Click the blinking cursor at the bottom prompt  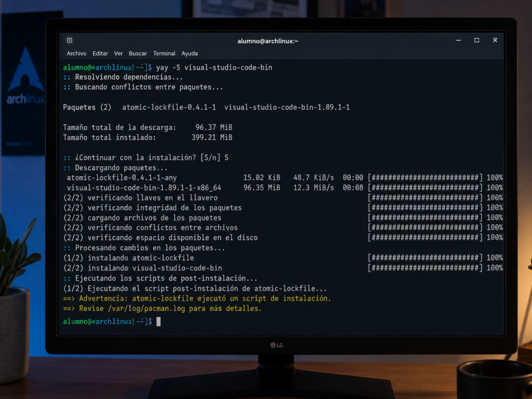pos(159,321)
